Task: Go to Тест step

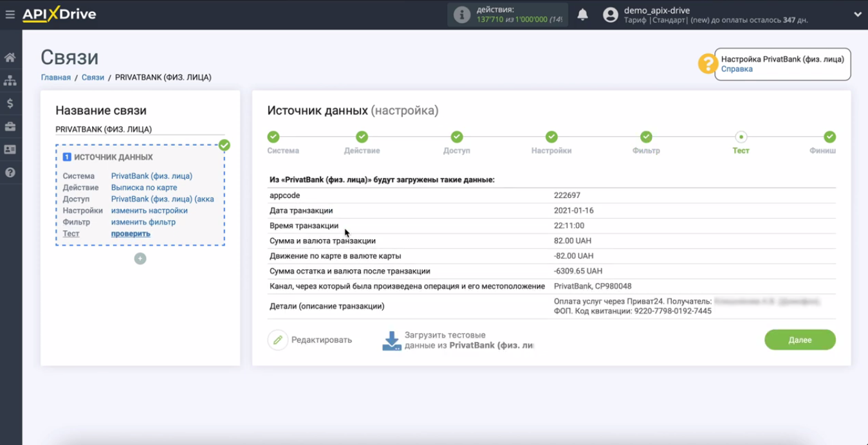Action: pyautogui.click(x=741, y=136)
